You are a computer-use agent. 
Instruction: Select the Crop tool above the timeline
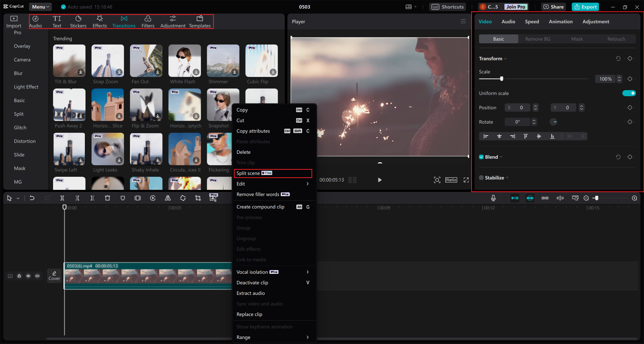point(198,198)
